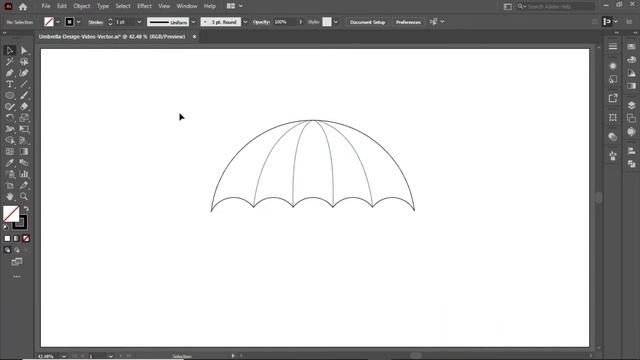The height and width of the screenshot is (360, 640).
Task: Select the Curvature tool
Action: click(x=24, y=73)
